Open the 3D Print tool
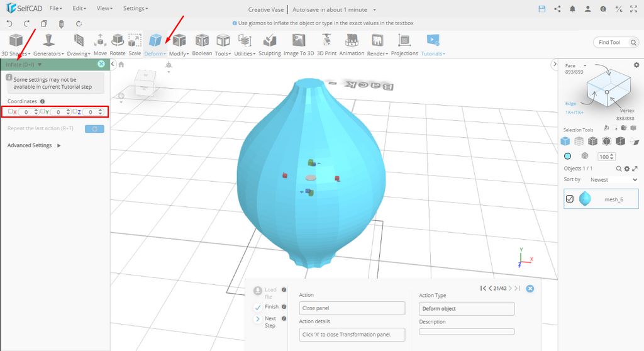644x351 pixels. tap(326, 45)
